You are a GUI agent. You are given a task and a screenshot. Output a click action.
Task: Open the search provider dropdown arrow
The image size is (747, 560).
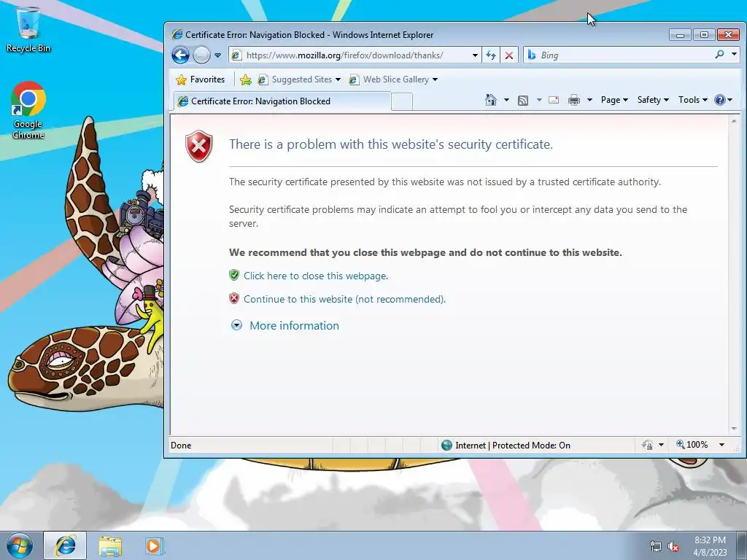pos(734,55)
